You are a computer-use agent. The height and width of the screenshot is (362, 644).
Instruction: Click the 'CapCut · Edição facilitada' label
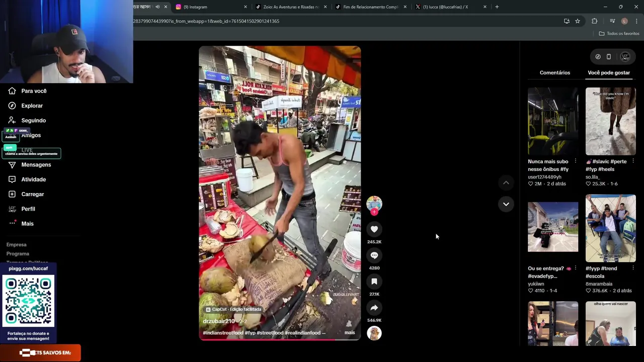tap(233, 310)
